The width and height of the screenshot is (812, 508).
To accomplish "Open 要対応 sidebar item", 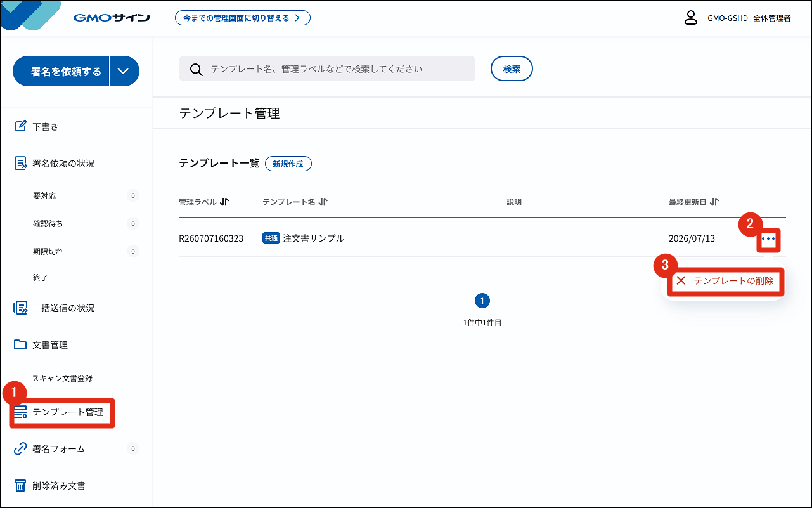I will tap(44, 195).
